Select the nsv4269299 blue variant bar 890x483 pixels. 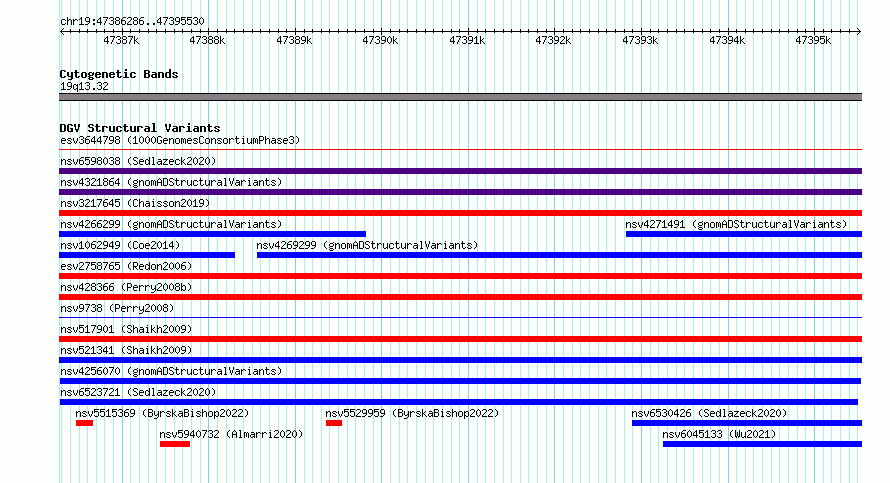coord(559,255)
